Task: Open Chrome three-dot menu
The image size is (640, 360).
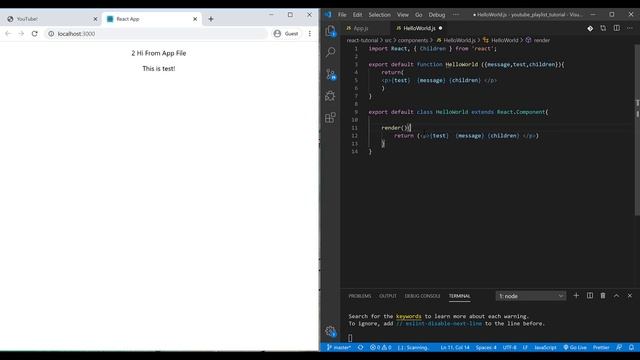Action: click(x=310, y=33)
